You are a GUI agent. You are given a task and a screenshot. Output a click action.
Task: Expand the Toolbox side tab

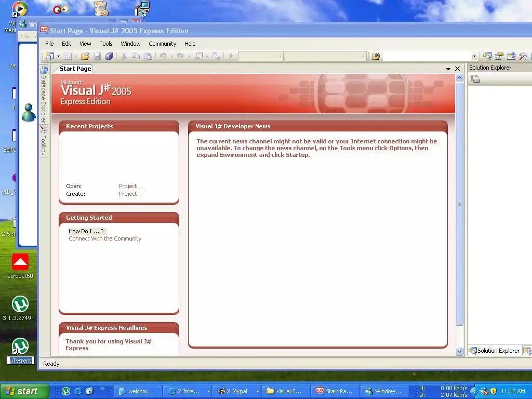pos(44,141)
